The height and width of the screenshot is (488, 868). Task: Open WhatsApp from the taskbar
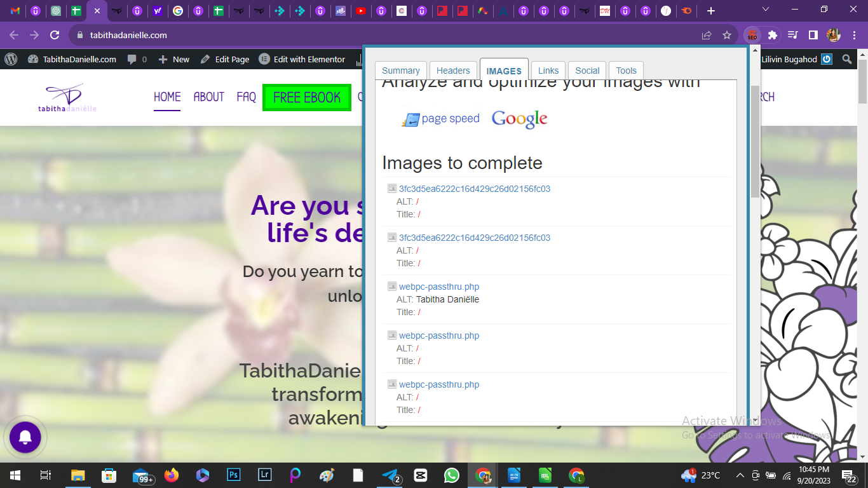tap(451, 475)
